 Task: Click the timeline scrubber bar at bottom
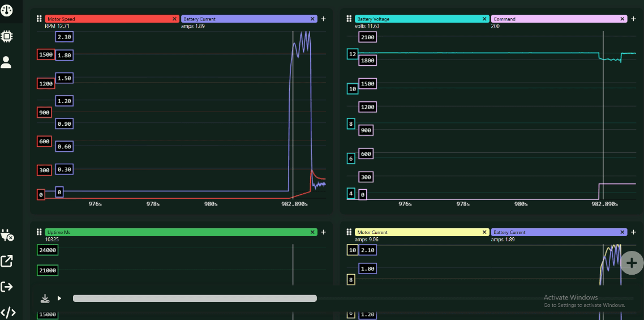click(195, 298)
